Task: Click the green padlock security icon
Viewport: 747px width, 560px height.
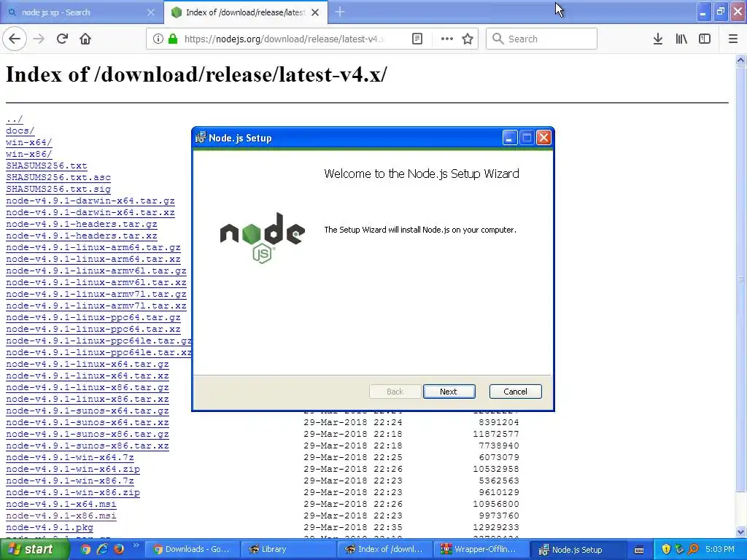Action: click(x=172, y=39)
